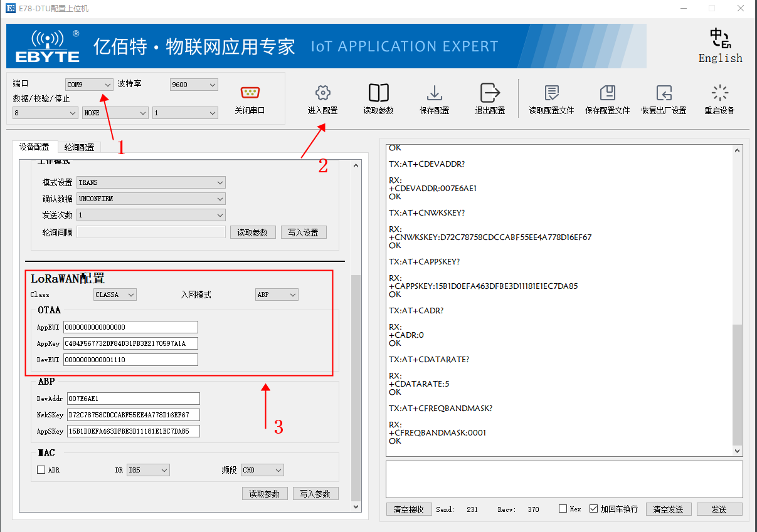Click the 恢复出厂设置 factory reset icon

664,98
